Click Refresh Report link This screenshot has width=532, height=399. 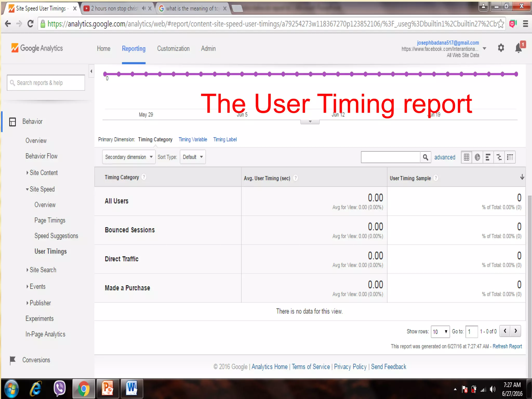click(x=507, y=347)
